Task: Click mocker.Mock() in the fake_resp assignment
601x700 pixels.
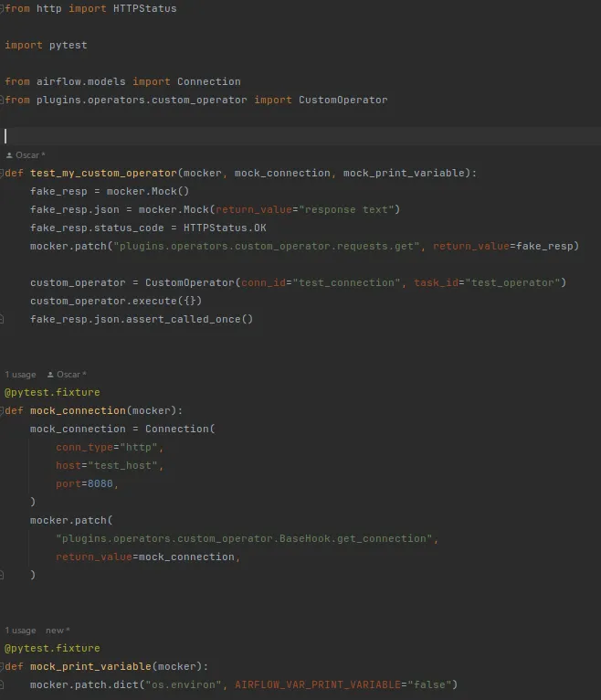Action: pyautogui.click(x=148, y=192)
